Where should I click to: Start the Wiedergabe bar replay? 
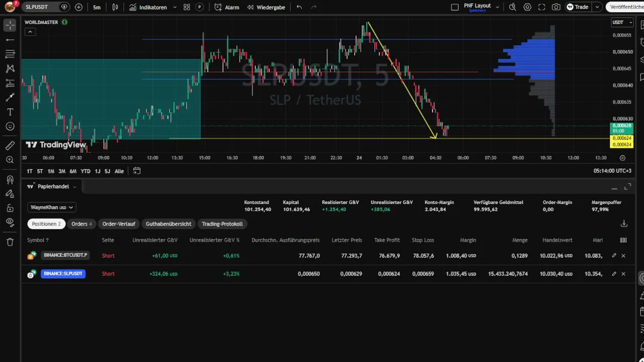click(x=266, y=7)
